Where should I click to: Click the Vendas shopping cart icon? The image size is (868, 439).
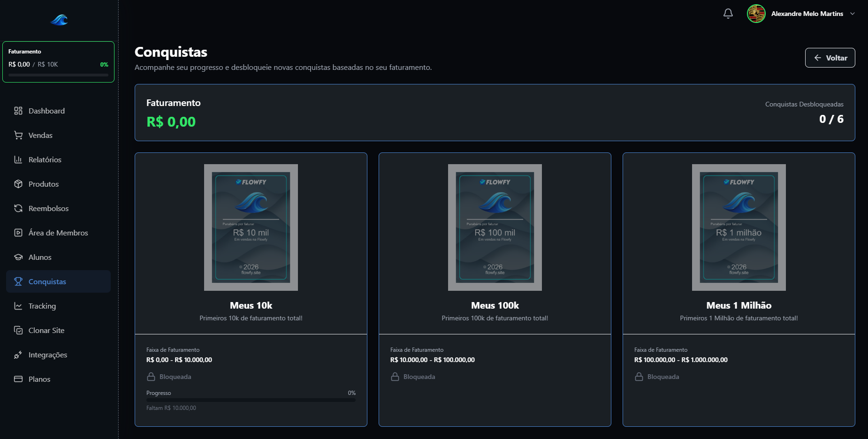tap(18, 135)
